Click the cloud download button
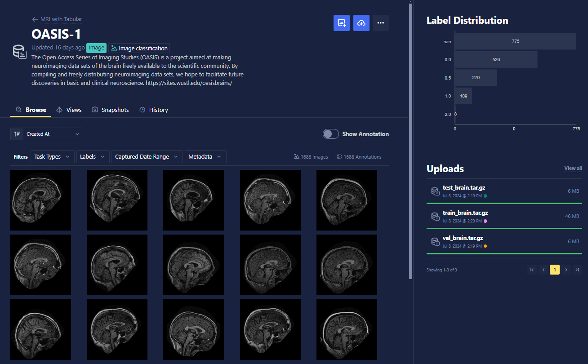This screenshot has height=364, width=588. (x=361, y=23)
